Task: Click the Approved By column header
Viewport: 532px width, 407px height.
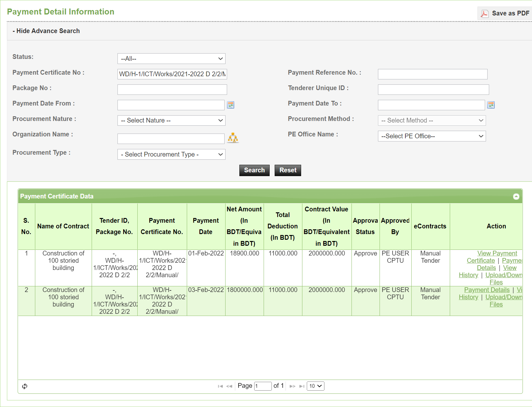Action: (x=395, y=226)
